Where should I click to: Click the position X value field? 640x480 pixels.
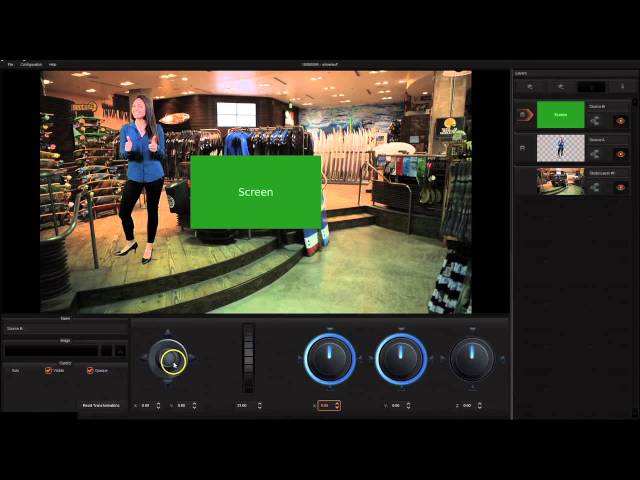(x=146, y=405)
